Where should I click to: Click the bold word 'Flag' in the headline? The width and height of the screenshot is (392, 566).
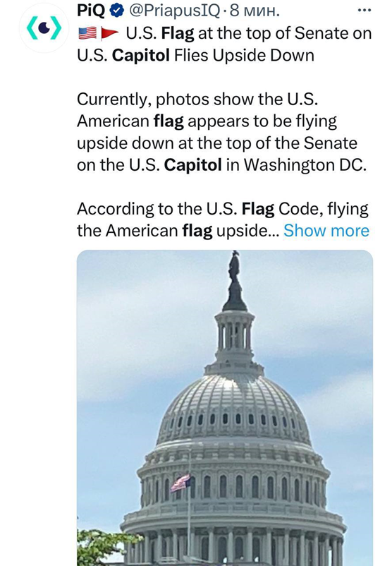178,34
